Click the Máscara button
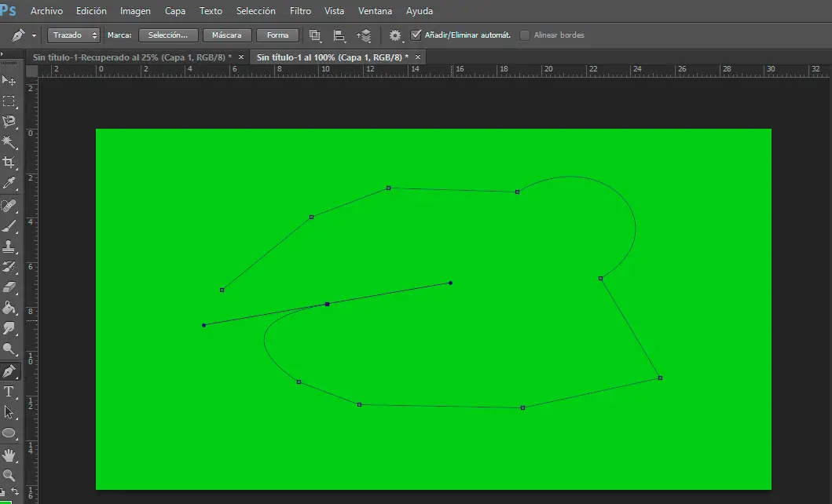 click(x=227, y=35)
